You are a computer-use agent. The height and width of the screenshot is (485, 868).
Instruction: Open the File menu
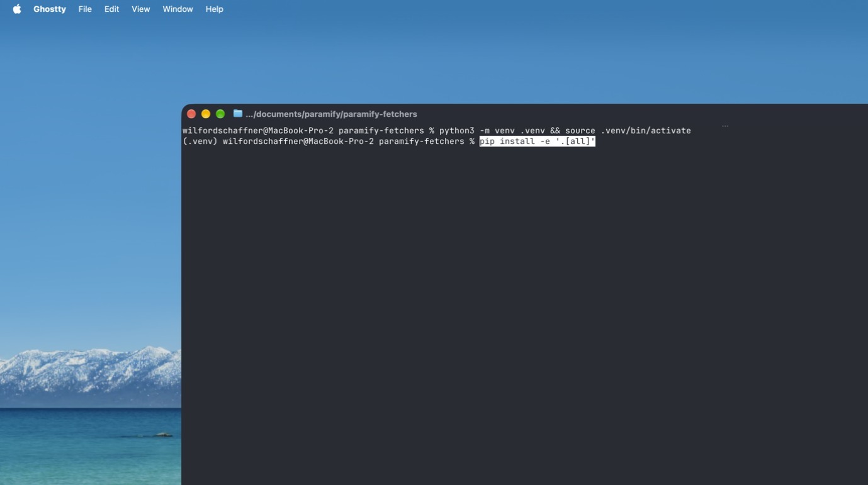point(85,9)
